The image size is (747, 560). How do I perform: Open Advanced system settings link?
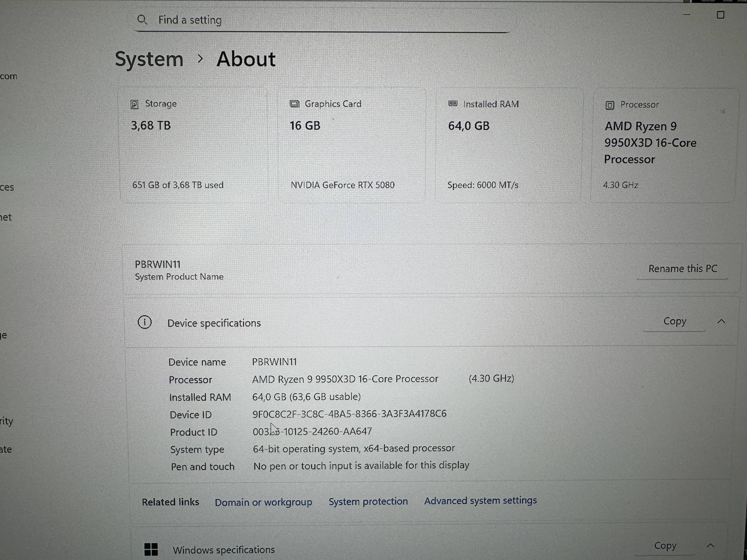pos(480,501)
